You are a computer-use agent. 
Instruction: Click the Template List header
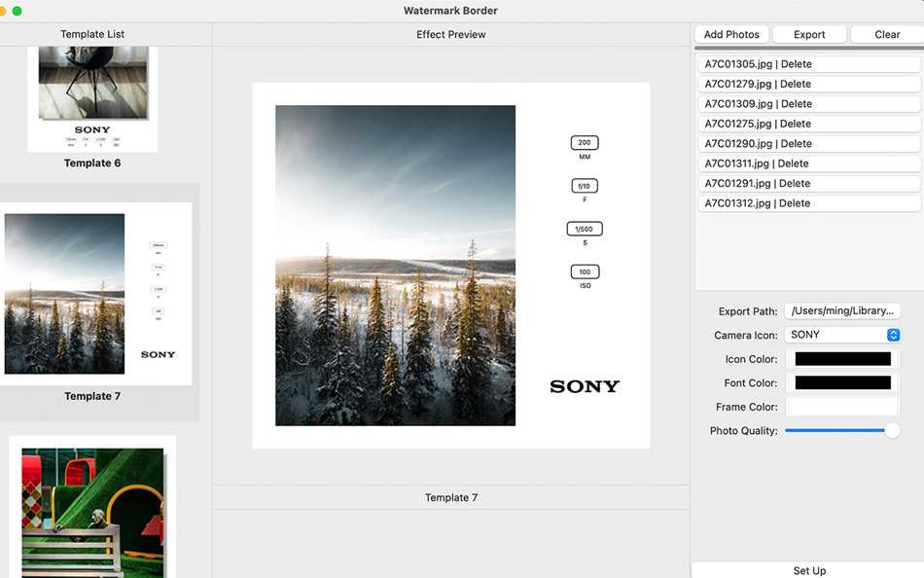92,34
